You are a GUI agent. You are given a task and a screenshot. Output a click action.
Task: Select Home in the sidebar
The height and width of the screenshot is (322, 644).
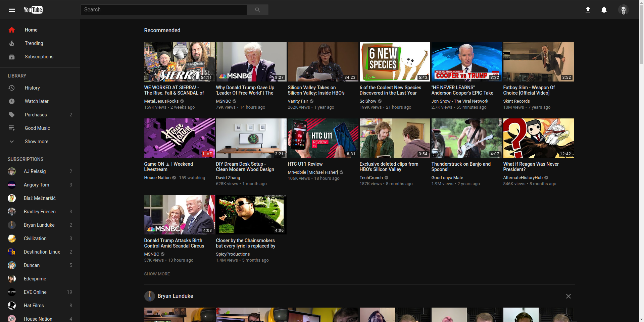[x=40, y=30]
